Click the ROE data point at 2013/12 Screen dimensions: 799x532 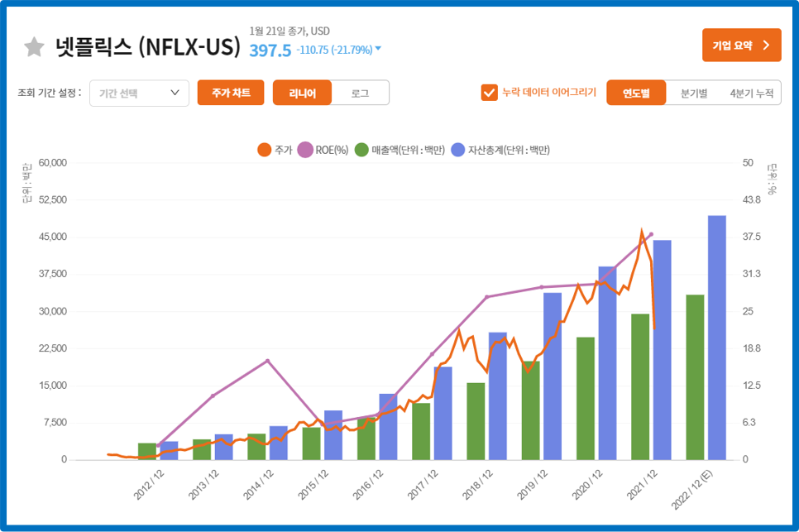click(213, 395)
